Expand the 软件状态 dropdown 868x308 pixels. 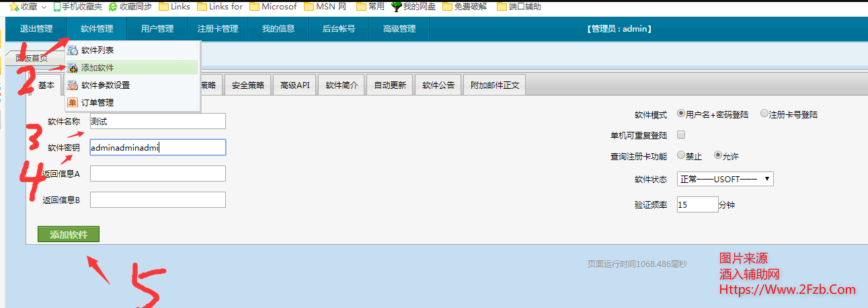(725, 179)
